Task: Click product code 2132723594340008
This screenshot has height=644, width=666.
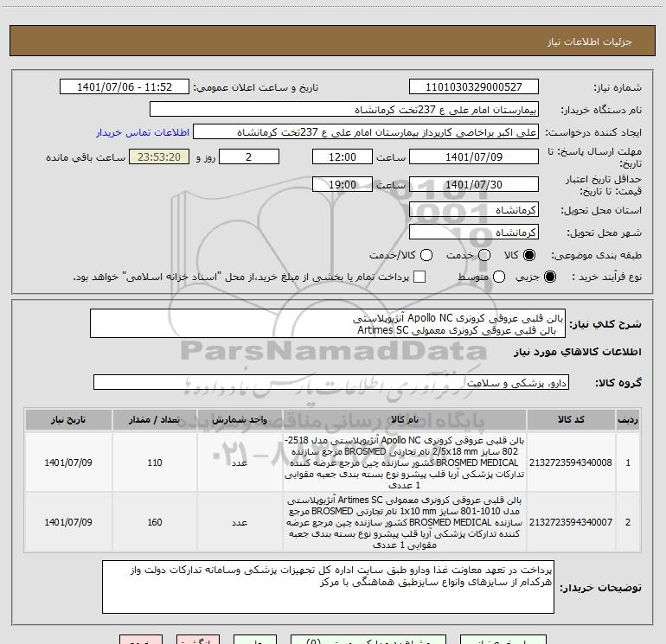Action: coord(571,462)
